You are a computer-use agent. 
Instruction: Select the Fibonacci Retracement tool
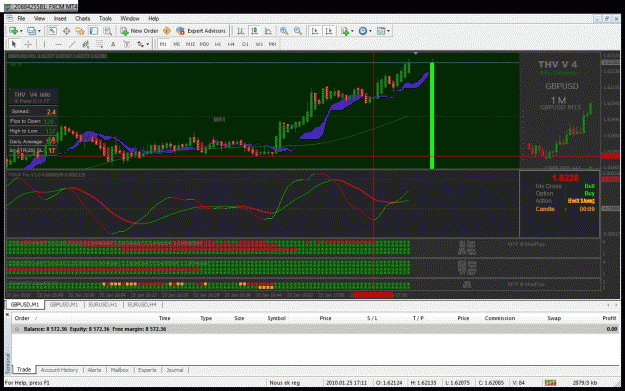pyautogui.click(x=99, y=44)
